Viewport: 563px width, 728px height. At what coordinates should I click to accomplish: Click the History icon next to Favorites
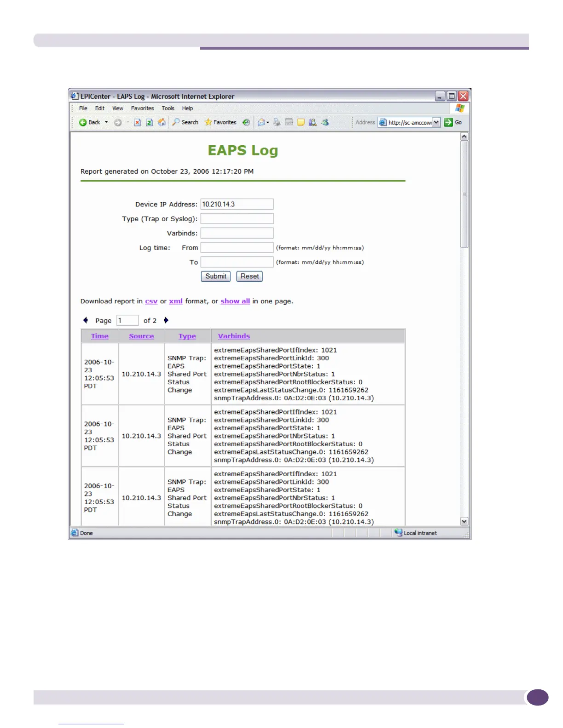click(247, 122)
